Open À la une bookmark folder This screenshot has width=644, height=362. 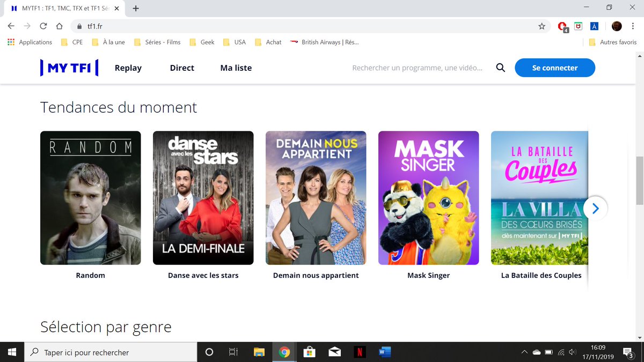coord(108,42)
